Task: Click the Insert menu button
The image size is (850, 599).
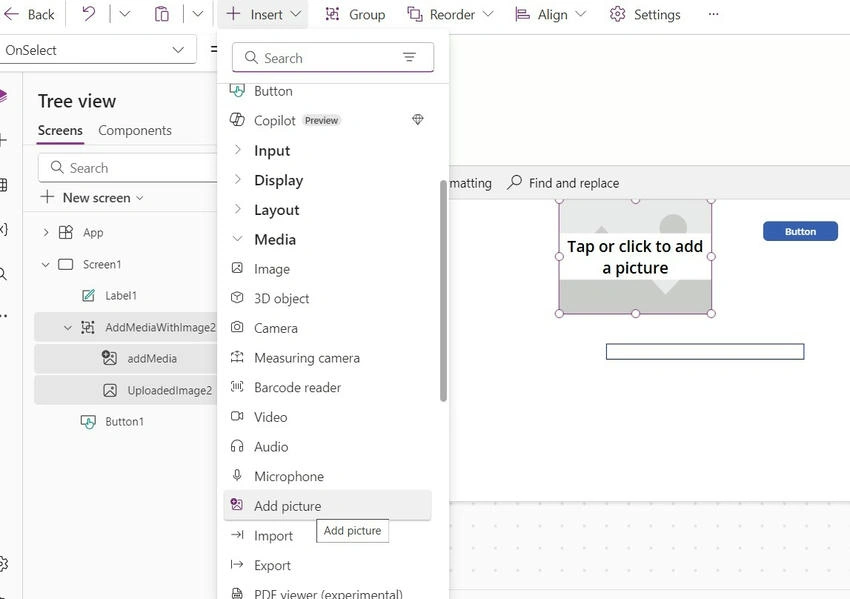Action: tap(263, 15)
